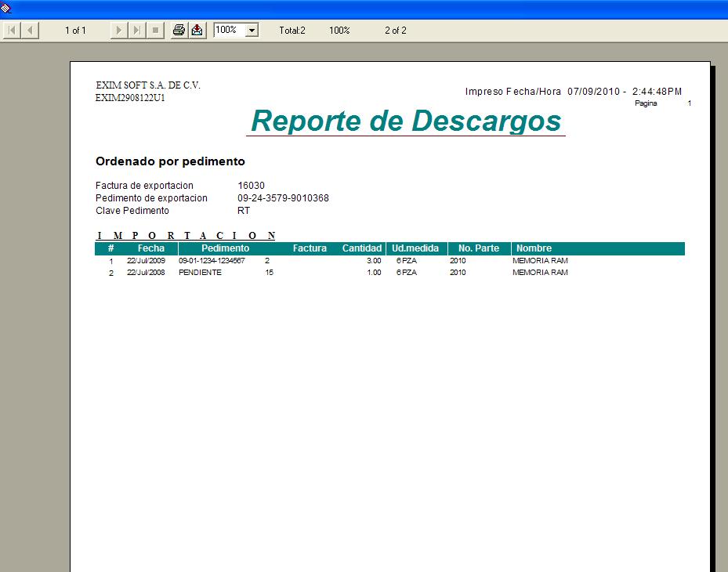The width and height of the screenshot is (728, 572).
Task: Click date 22/Jul/2008 in row 2
Action: point(146,272)
